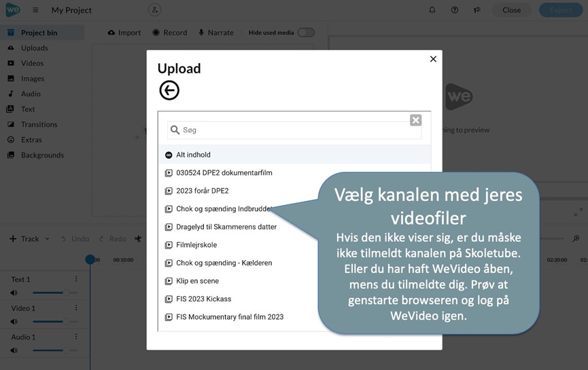
Task: Click the search magnifier icon
Action: (175, 130)
